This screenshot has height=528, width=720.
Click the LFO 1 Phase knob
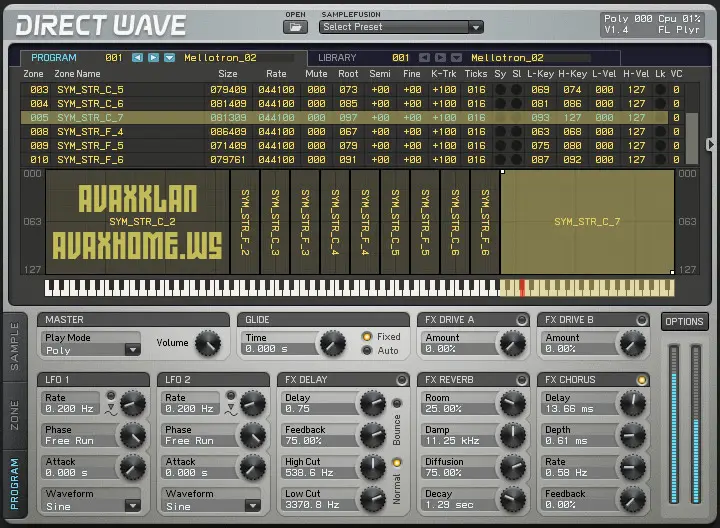click(133, 435)
